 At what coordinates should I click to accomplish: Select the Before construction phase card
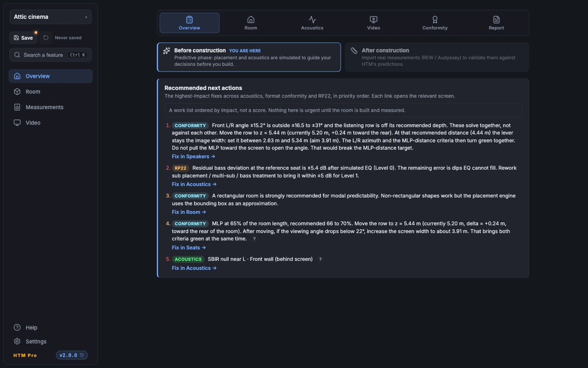(x=249, y=57)
